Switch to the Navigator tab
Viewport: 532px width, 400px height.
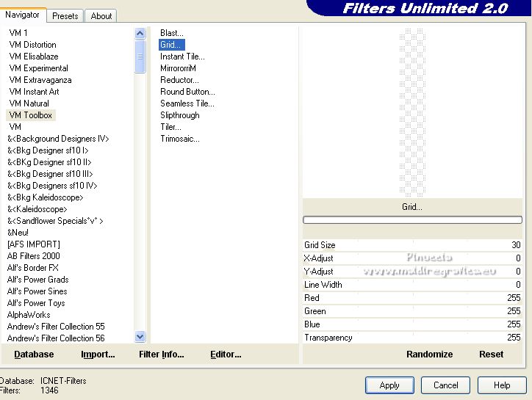[x=22, y=15]
